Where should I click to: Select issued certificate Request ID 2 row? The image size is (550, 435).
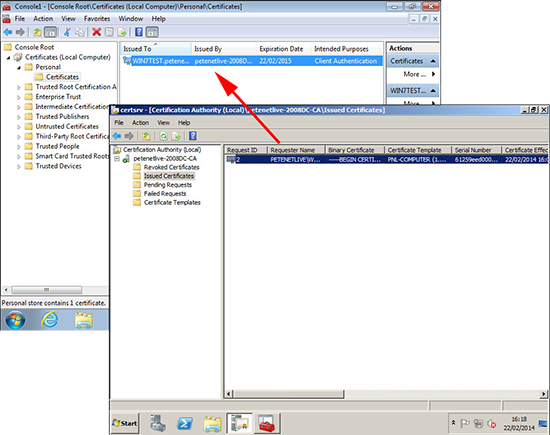(387, 159)
